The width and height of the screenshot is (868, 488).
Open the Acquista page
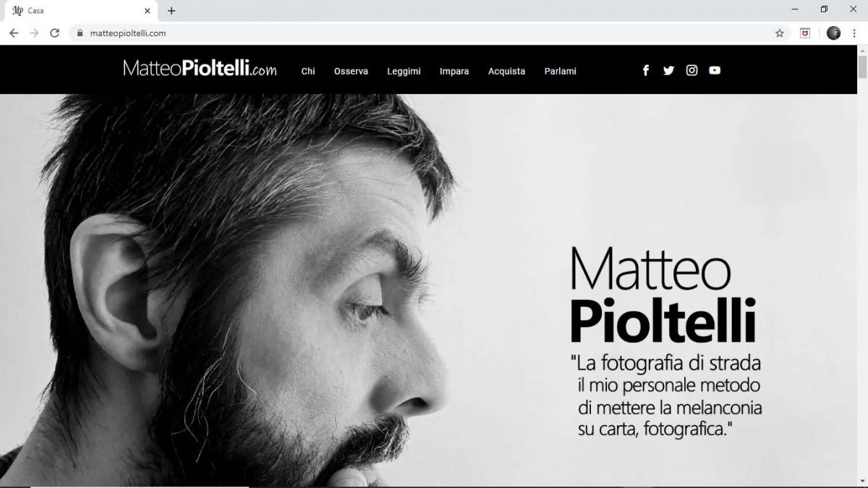point(506,71)
